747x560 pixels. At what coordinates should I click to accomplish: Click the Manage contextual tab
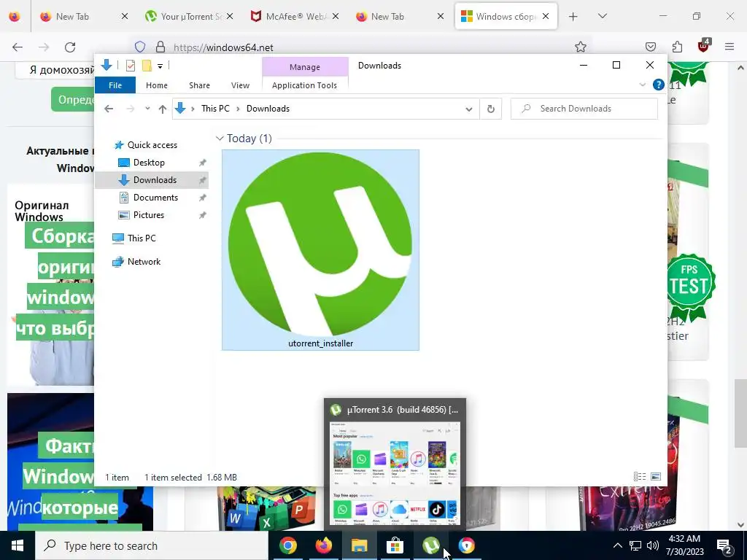(x=305, y=67)
